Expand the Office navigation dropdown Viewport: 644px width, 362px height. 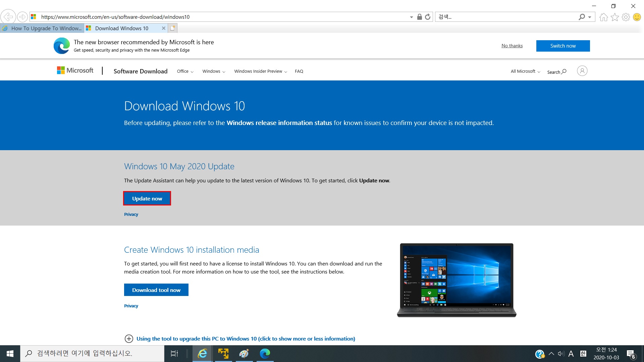[x=185, y=71]
